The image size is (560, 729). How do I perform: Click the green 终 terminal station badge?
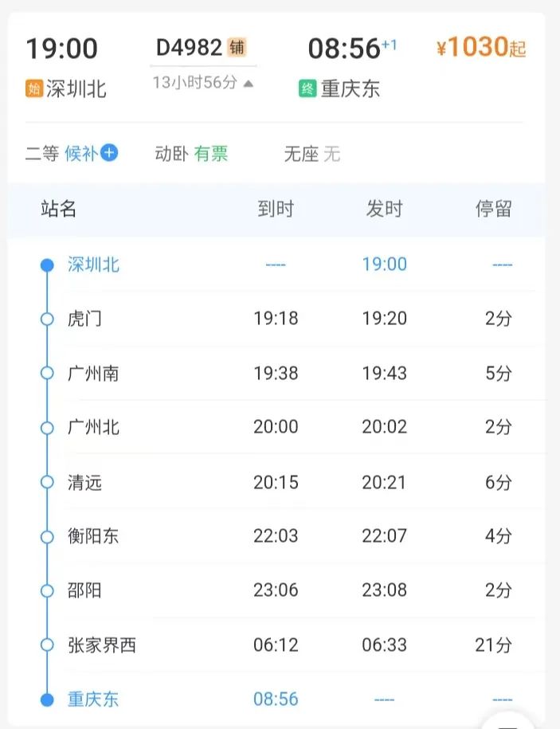point(307,88)
